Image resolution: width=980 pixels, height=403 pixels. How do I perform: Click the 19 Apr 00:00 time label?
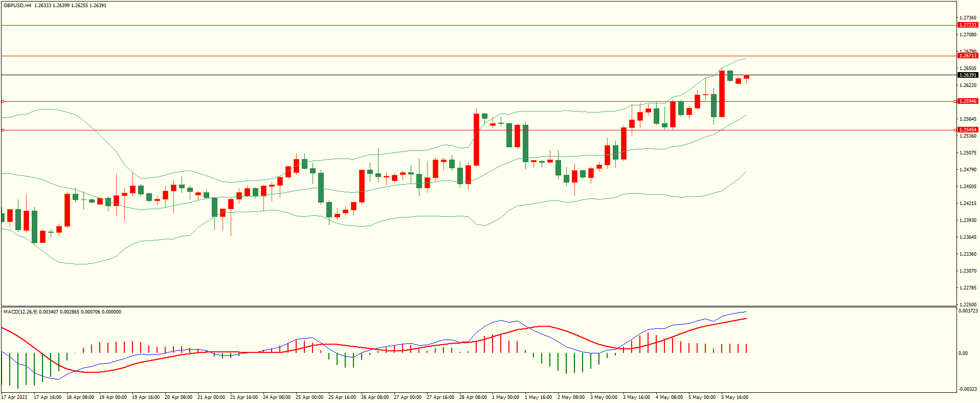(113, 397)
